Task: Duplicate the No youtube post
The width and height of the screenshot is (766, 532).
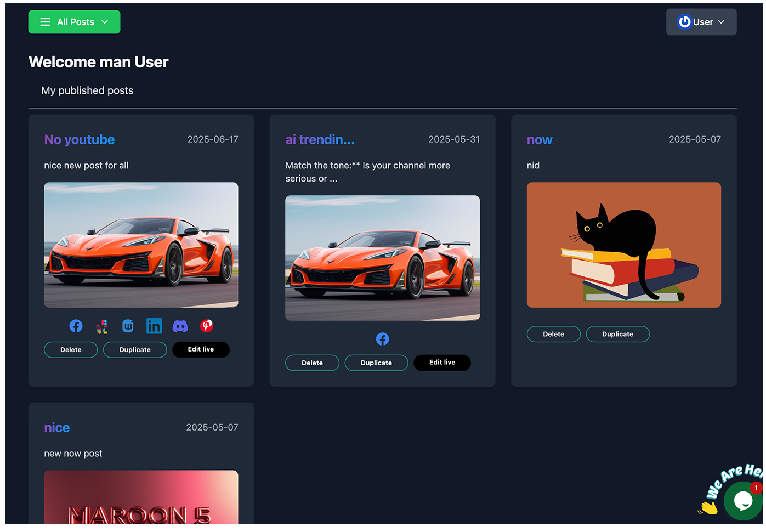Action: 135,350
